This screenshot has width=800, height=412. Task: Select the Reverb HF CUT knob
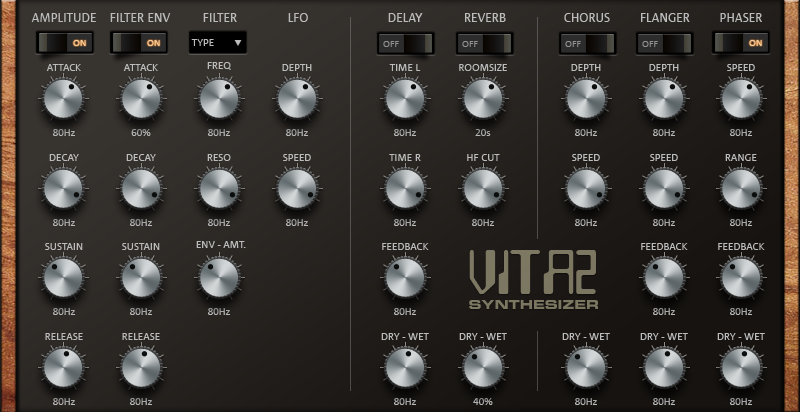tap(483, 188)
